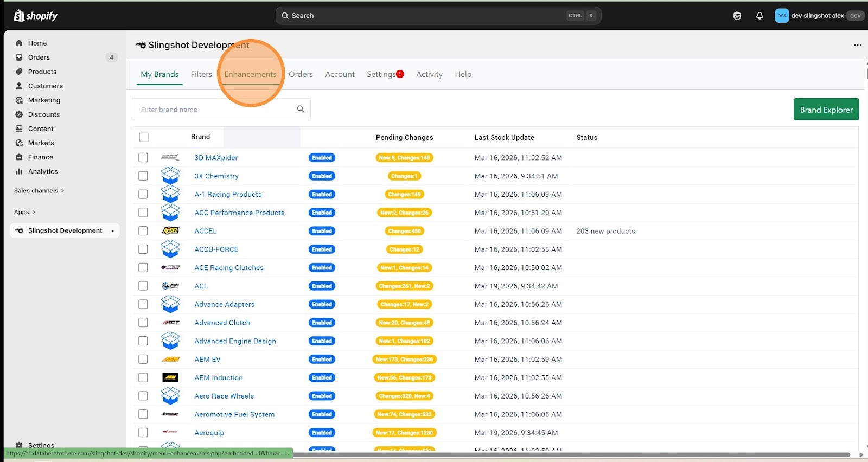Click the Products tag icon in sidebar
The width and height of the screenshot is (868, 462).
tap(19, 72)
